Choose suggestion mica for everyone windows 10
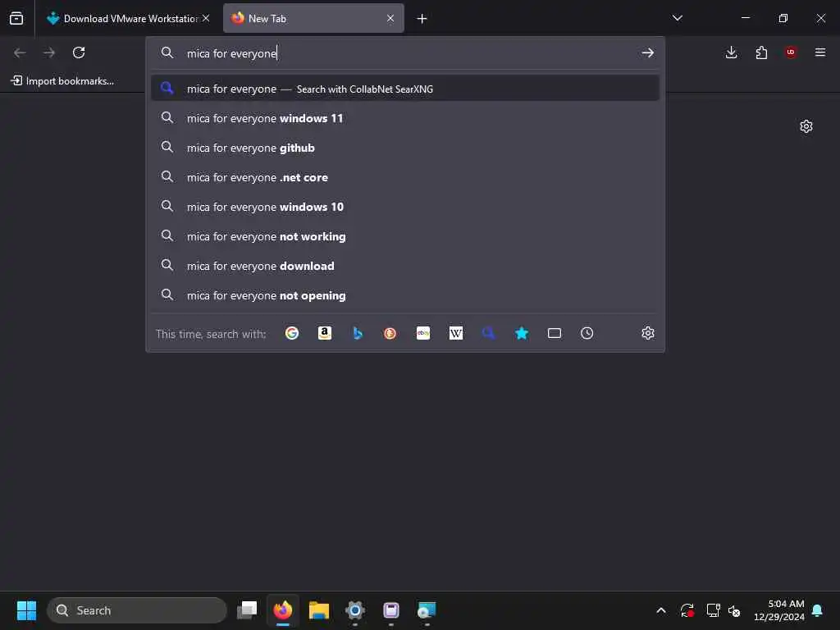This screenshot has height=630, width=840. coord(405,206)
